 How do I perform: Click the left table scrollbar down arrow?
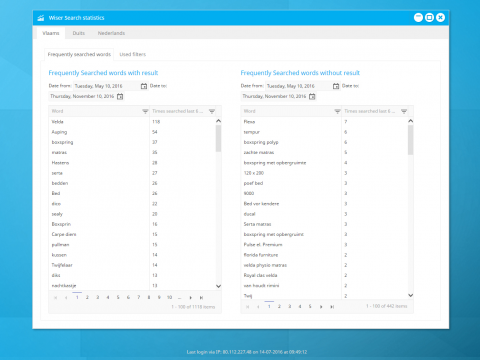click(x=218, y=286)
